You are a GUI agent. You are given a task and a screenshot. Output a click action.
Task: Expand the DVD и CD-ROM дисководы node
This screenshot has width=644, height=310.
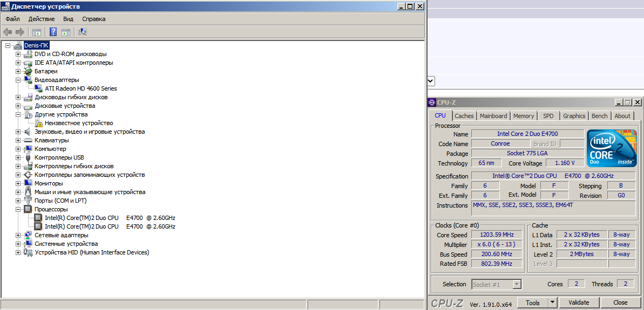tap(18, 54)
